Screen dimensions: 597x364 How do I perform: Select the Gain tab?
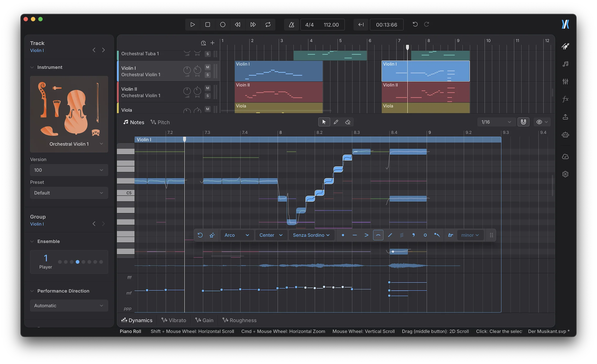(x=204, y=320)
